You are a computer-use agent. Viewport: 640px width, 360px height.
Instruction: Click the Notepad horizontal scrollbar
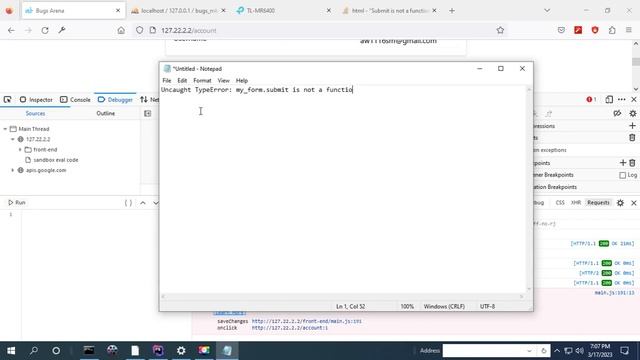pos(342,297)
